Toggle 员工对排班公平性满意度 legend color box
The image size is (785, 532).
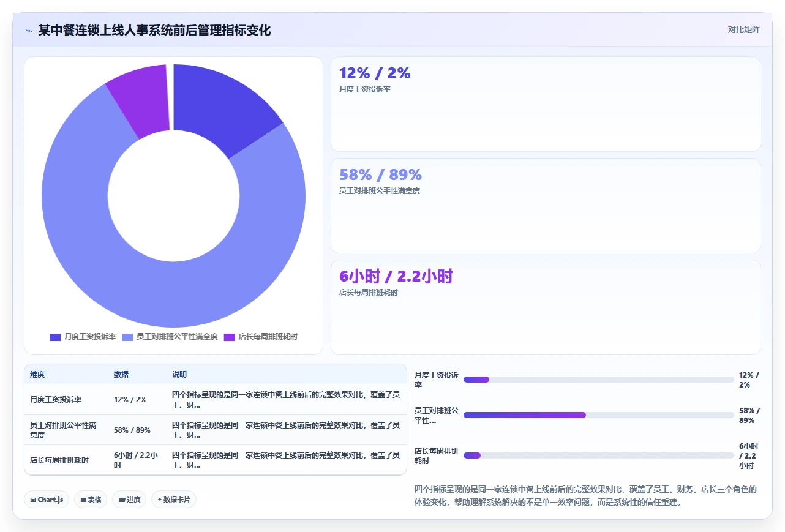pyautogui.click(x=127, y=337)
